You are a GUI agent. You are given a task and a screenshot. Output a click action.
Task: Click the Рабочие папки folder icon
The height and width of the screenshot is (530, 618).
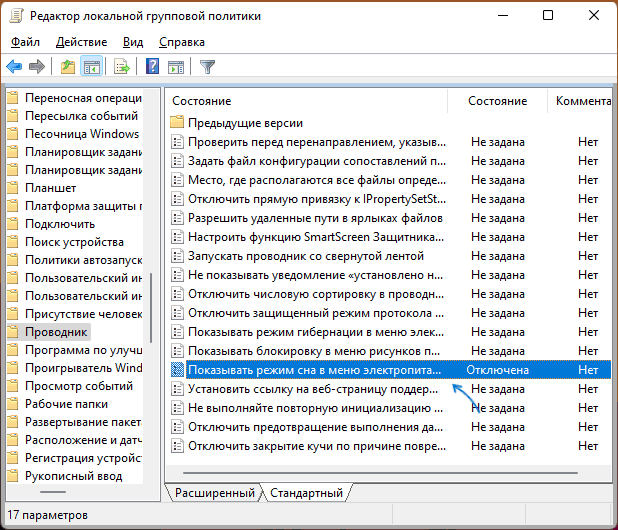tap(13, 404)
